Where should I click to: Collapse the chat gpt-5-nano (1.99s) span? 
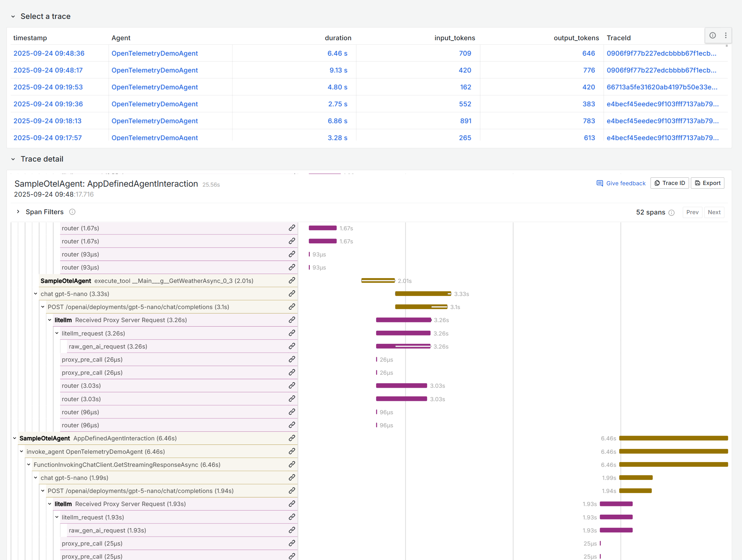pos(36,478)
